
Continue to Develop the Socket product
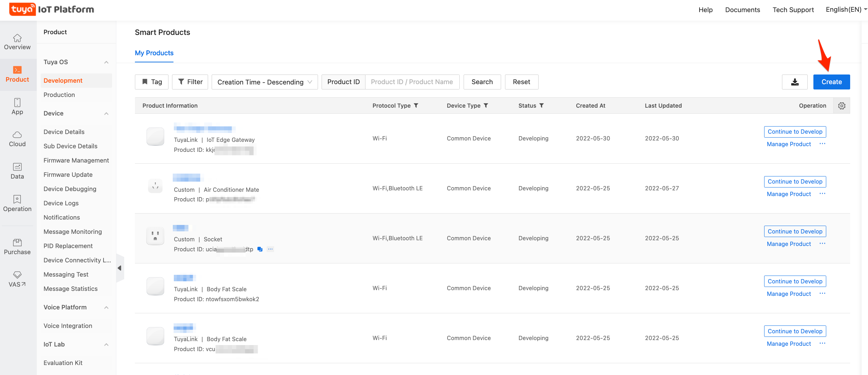tap(795, 232)
